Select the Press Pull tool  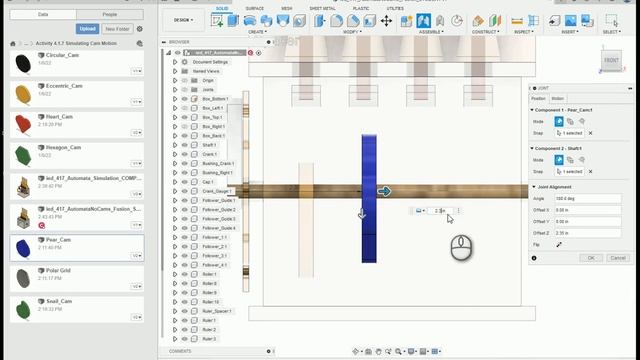click(x=320, y=20)
